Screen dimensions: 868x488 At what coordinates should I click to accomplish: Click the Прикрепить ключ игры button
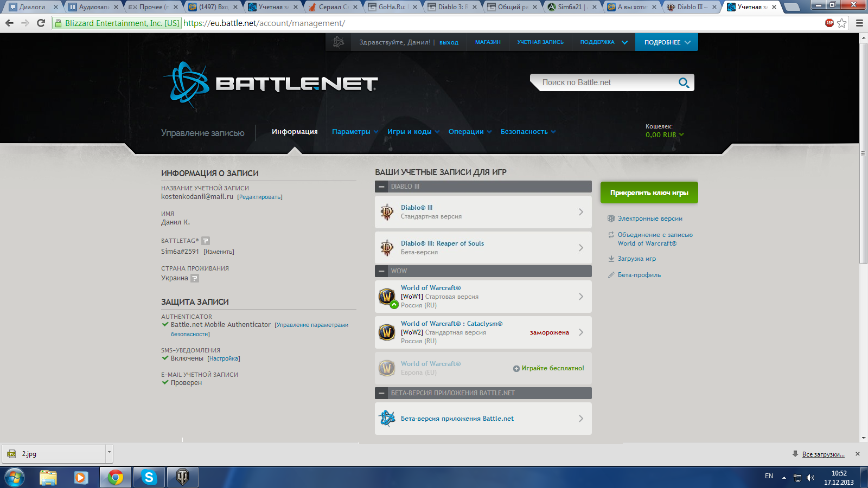coord(649,192)
